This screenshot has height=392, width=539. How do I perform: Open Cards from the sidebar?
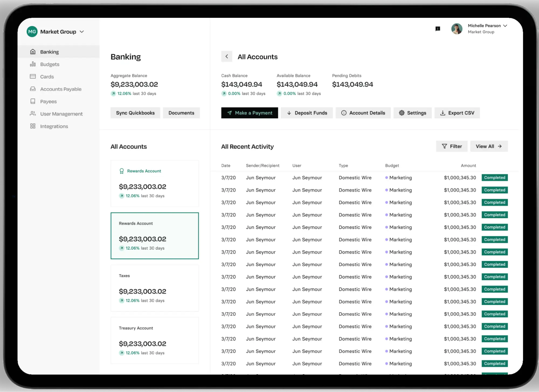coord(47,77)
